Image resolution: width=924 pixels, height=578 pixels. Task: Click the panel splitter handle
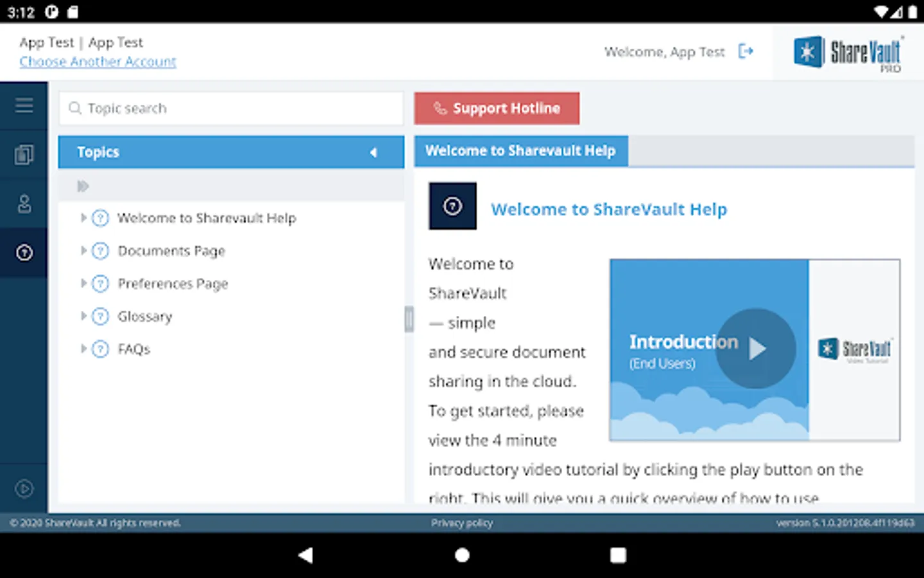[409, 319]
